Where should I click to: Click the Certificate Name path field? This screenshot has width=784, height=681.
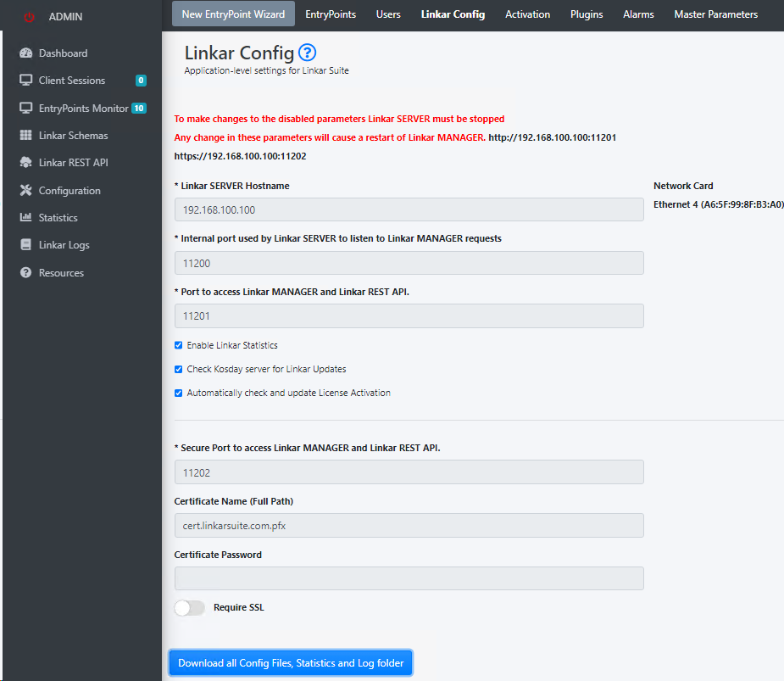(409, 526)
